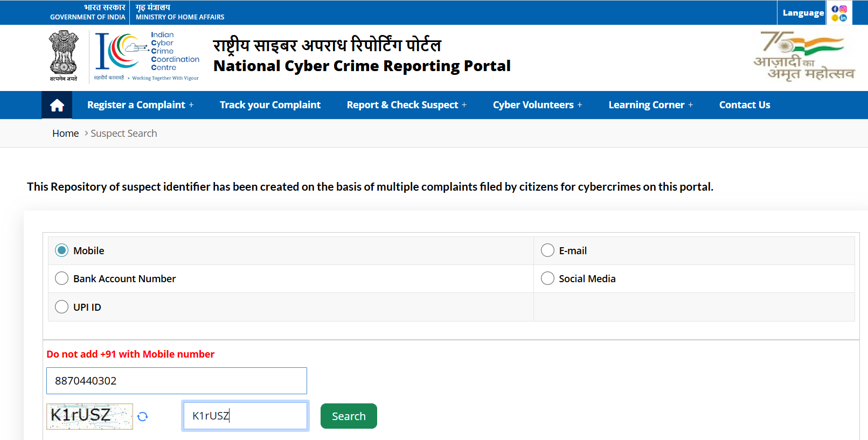Select the Social Media radio option
The image size is (868, 440).
(x=547, y=278)
